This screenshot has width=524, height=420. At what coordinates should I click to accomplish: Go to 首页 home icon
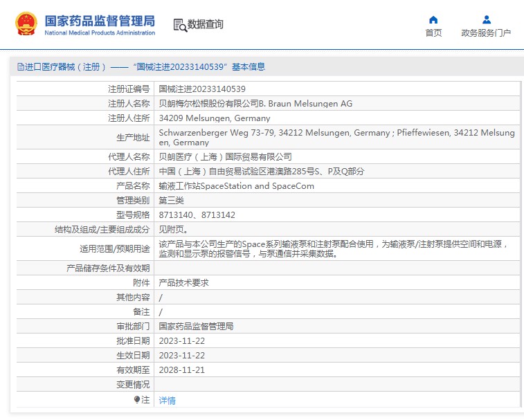coord(433,19)
